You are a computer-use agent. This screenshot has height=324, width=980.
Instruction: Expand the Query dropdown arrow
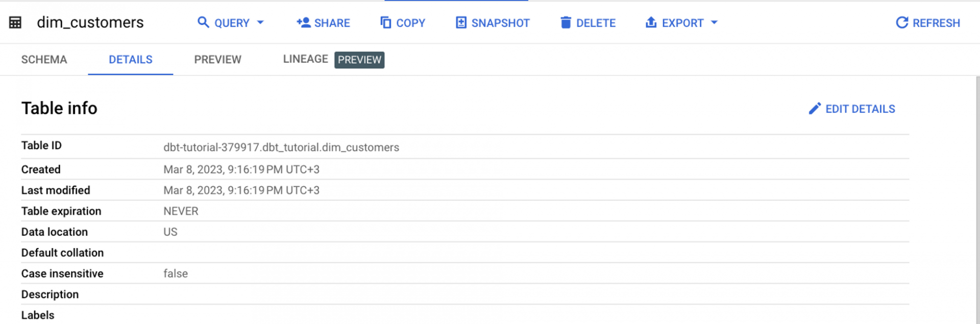260,22
